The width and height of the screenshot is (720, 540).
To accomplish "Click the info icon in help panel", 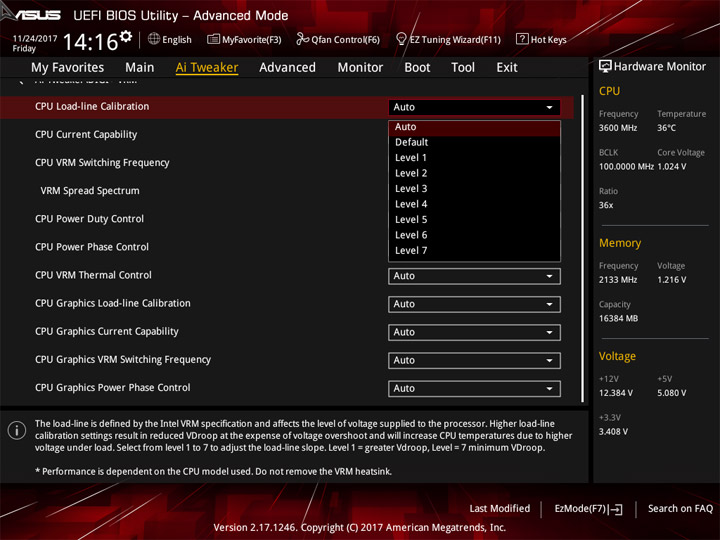I will click(17, 430).
